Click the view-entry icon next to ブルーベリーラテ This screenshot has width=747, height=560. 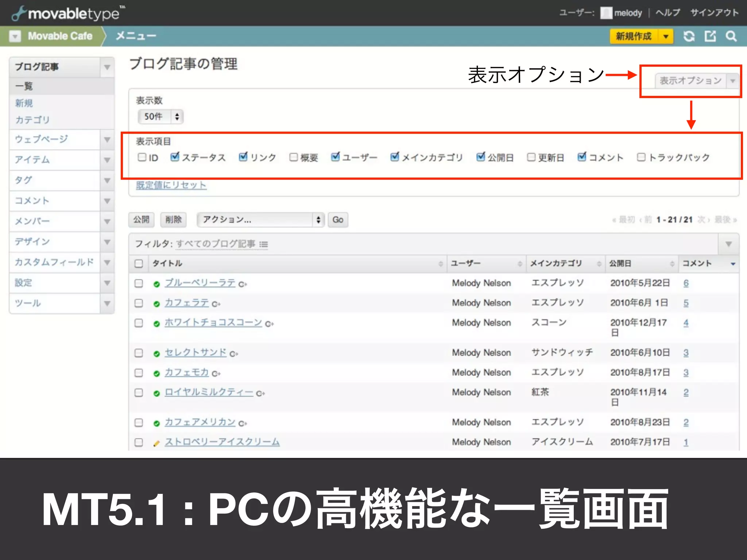click(243, 284)
